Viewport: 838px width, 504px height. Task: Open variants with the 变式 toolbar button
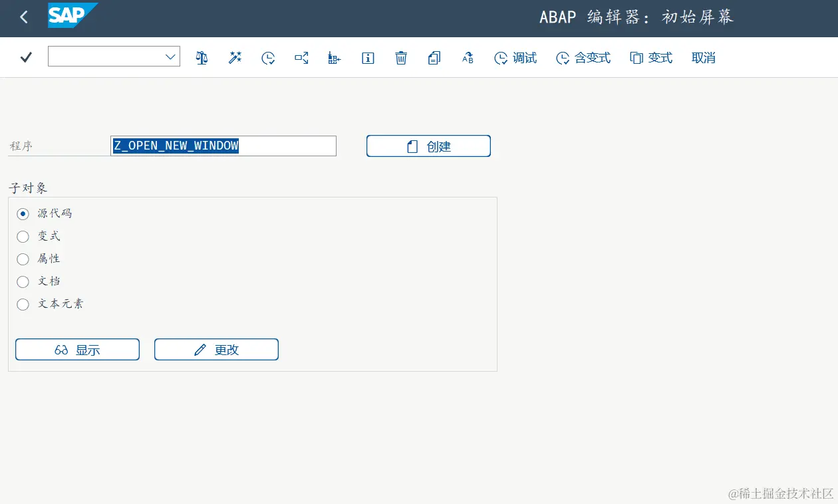click(x=651, y=58)
